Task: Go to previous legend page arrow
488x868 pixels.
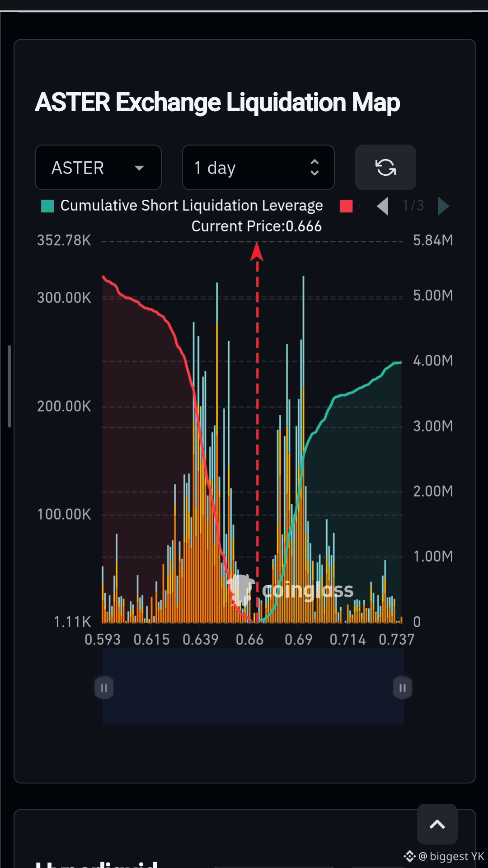Action: tap(383, 206)
